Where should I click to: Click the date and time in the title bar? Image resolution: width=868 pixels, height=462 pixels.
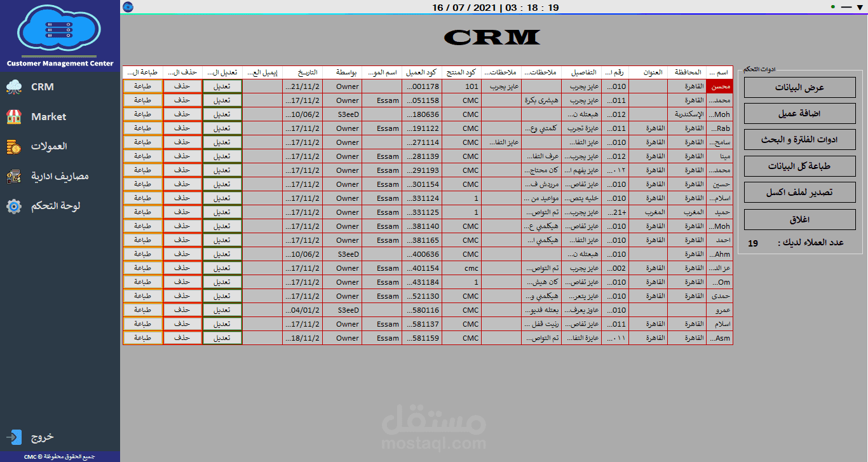click(495, 8)
